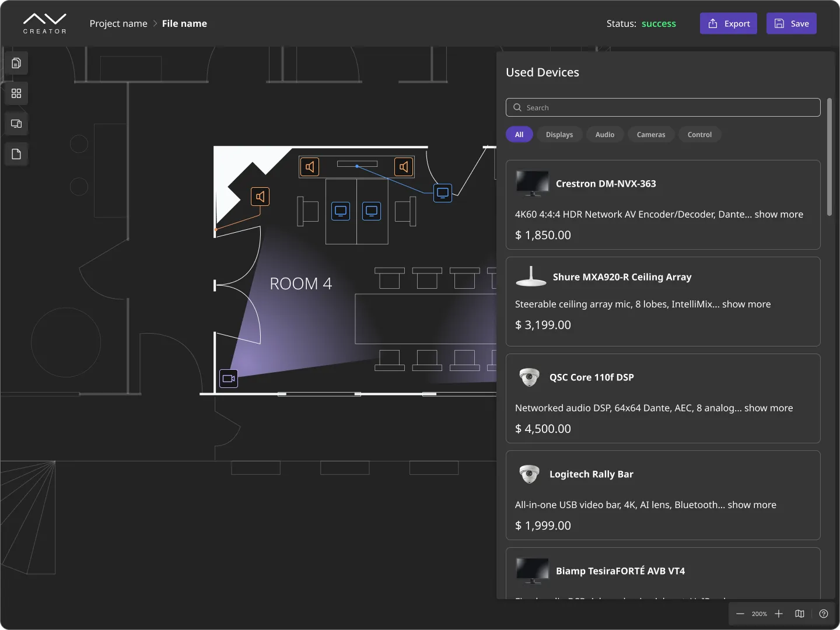Open the pages panel from left sidebar
840x630 pixels.
coord(16,63)
